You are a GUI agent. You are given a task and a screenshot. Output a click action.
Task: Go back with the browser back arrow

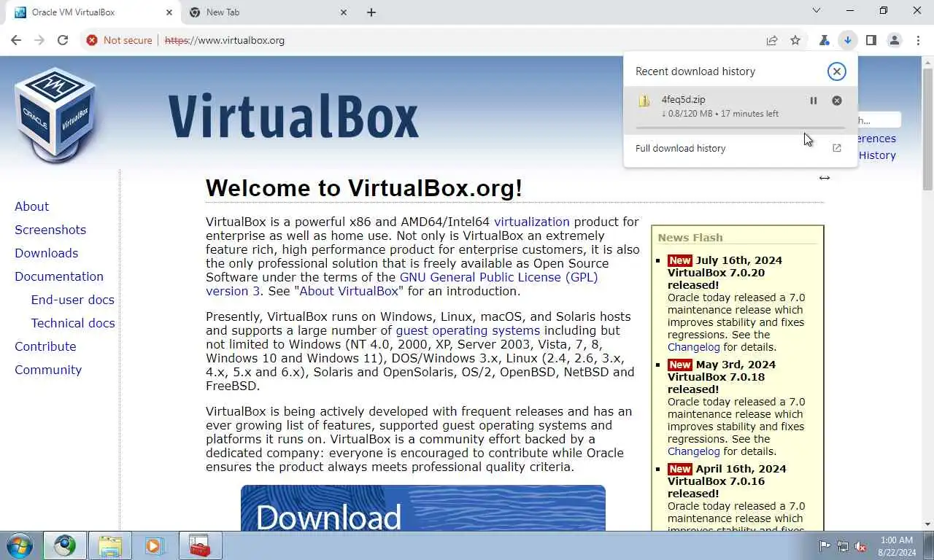click(16, 40)
